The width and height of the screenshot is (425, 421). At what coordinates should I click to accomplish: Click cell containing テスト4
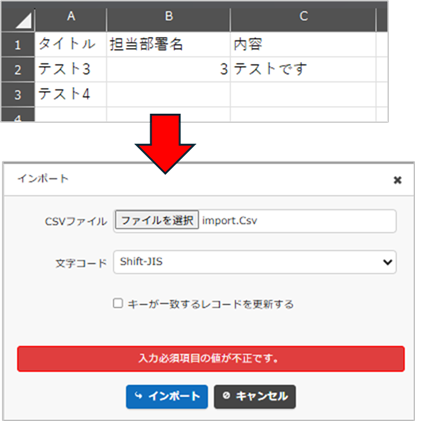pyautogui.click(x=71, y=94)
